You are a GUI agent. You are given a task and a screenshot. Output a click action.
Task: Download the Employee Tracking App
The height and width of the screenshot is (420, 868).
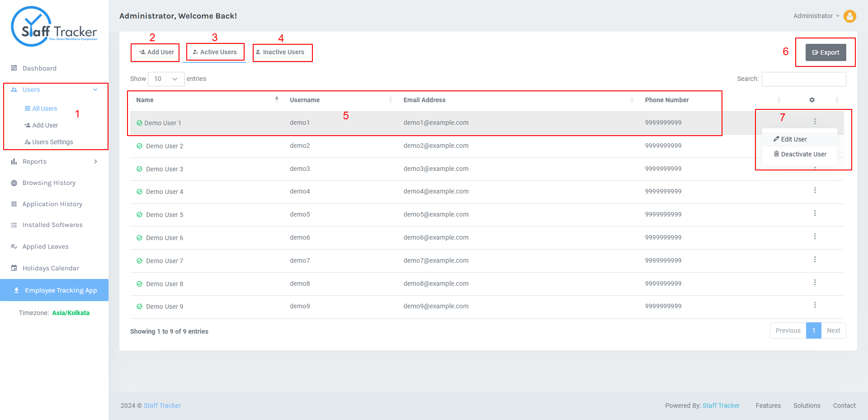pos(54,290)
